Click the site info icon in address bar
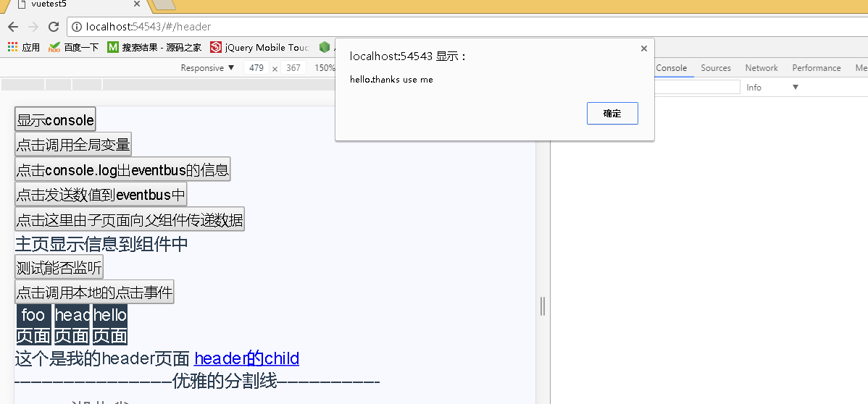868x404 pixels. click(x=76, y=27)
